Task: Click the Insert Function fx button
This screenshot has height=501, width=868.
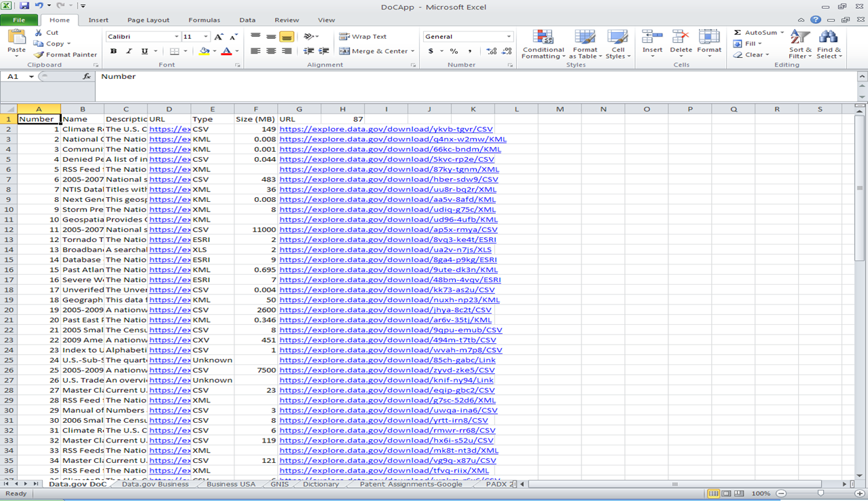Action: point(86,77)
